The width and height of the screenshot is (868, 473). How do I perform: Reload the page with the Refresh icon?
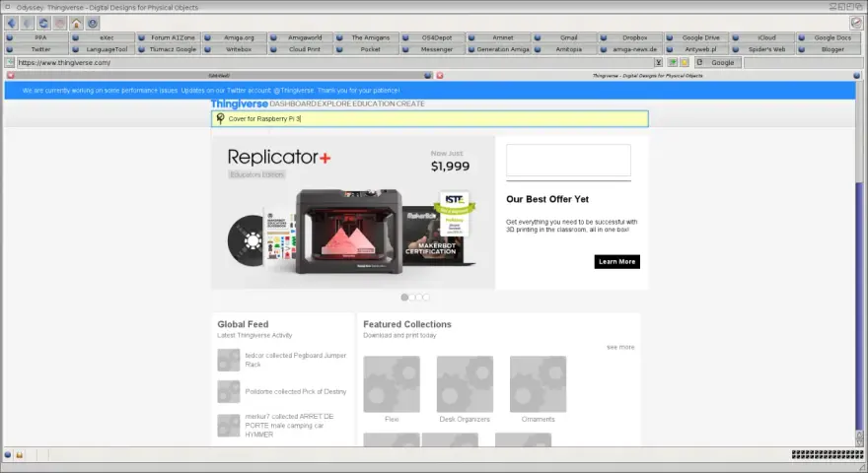(x=43, y=24)
